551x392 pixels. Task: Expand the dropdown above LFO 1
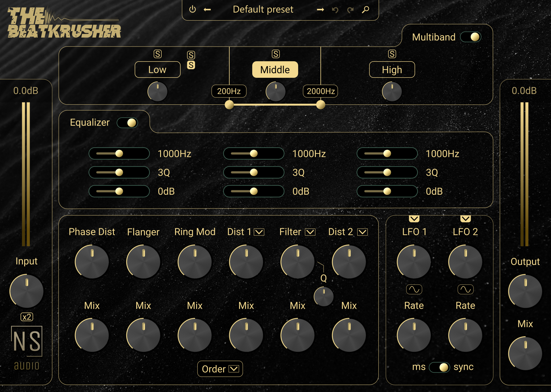(x=414, y=219)
